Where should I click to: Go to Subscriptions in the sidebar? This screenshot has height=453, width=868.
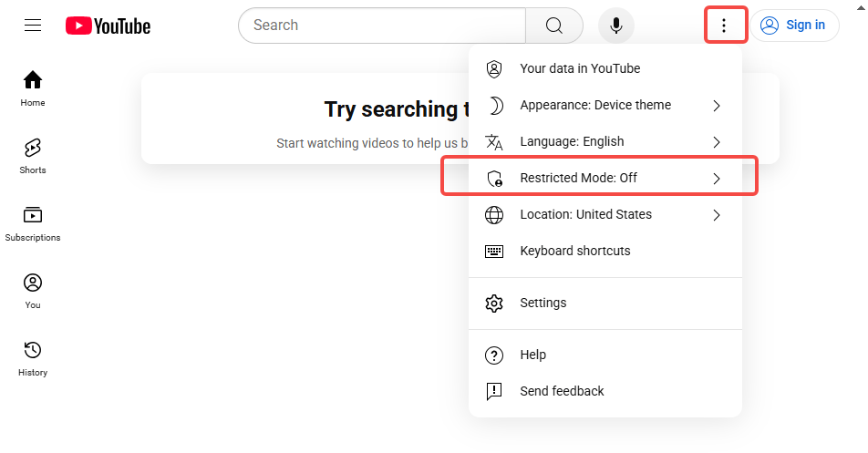click(33, 224)
